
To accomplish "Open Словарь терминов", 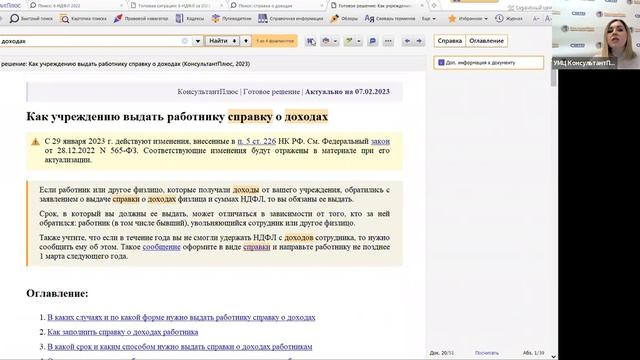I will click(x=390, y=18).
